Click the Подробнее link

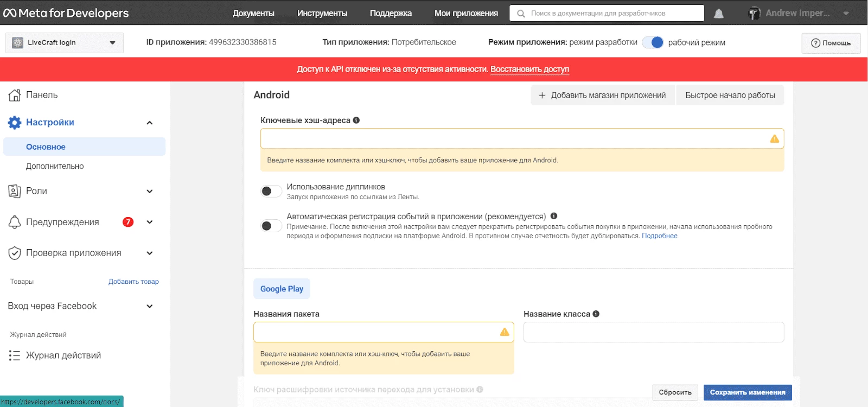tap(659, 236)
